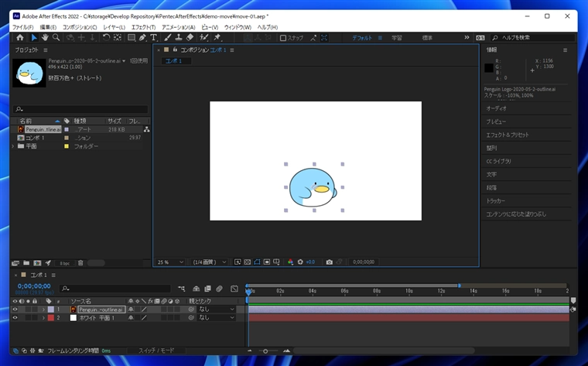Toggle the Snap checkbox
The image size is (588, 366).
tap(283, 38)
